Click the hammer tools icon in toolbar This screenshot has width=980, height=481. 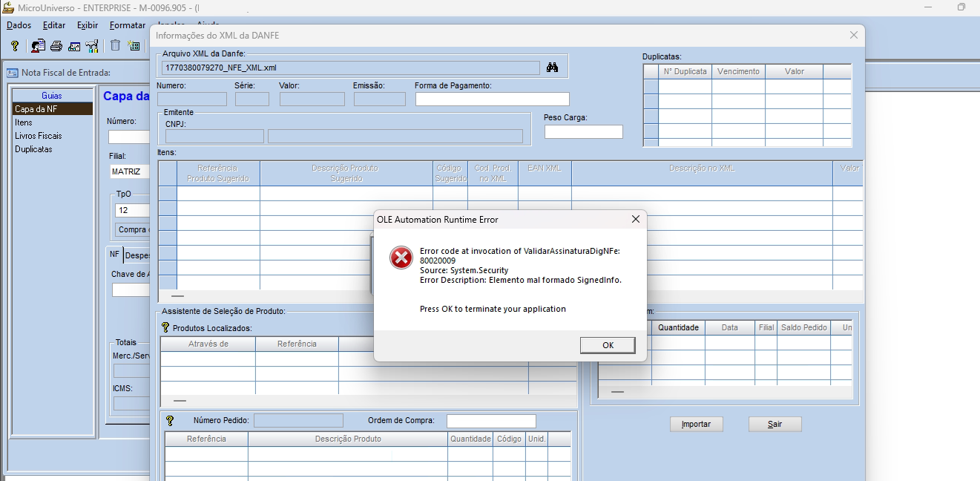(92, 46)
